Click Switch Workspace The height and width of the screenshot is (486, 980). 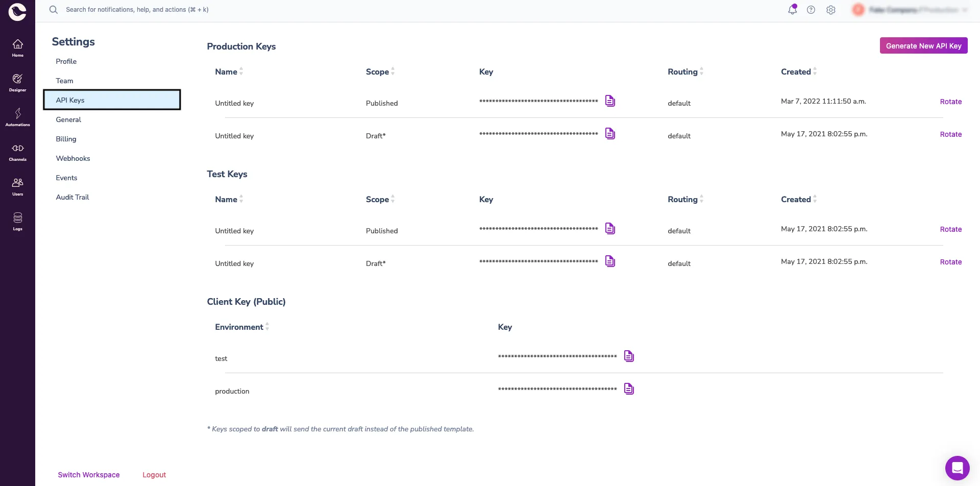[x=89, y=475]
